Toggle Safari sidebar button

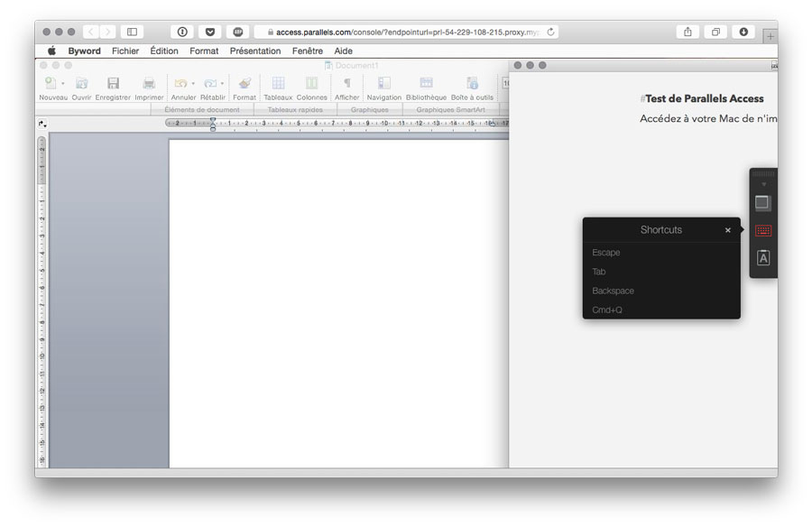click(x=132, y=32)
